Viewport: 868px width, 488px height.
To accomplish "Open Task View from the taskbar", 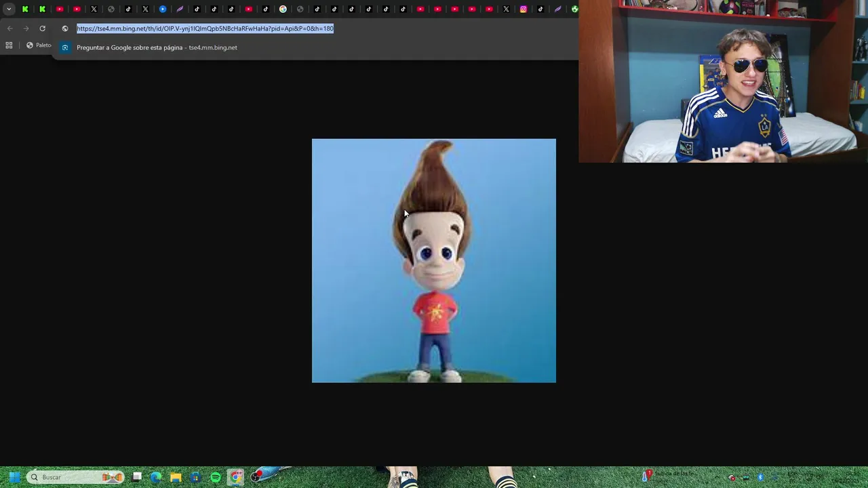I will pos(137,477).
